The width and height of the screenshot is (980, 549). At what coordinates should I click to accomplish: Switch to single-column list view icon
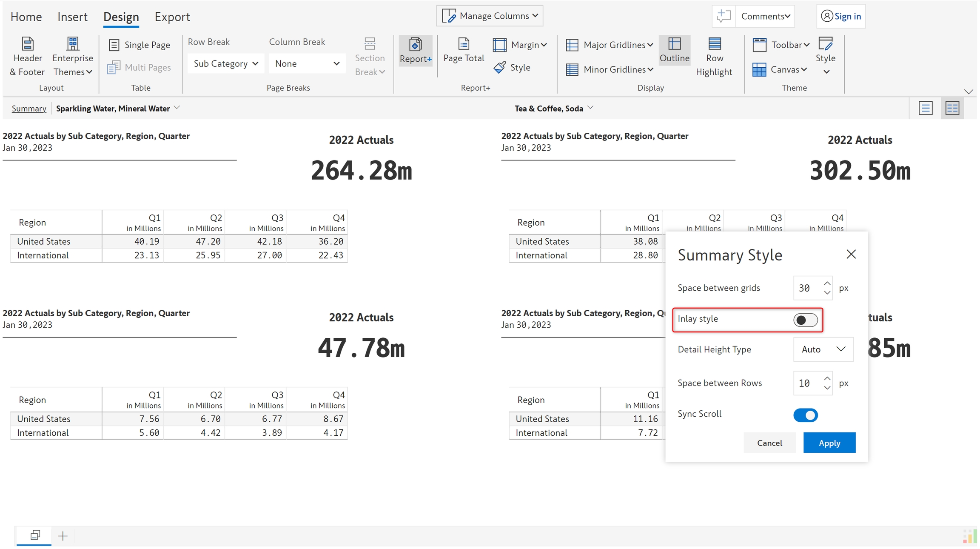click(x=926, y=108)
